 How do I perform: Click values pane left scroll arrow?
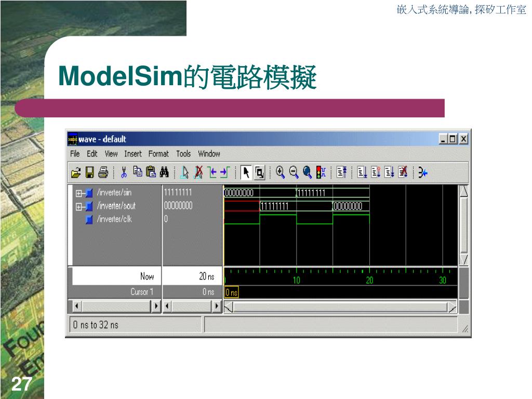click(167, 306)
